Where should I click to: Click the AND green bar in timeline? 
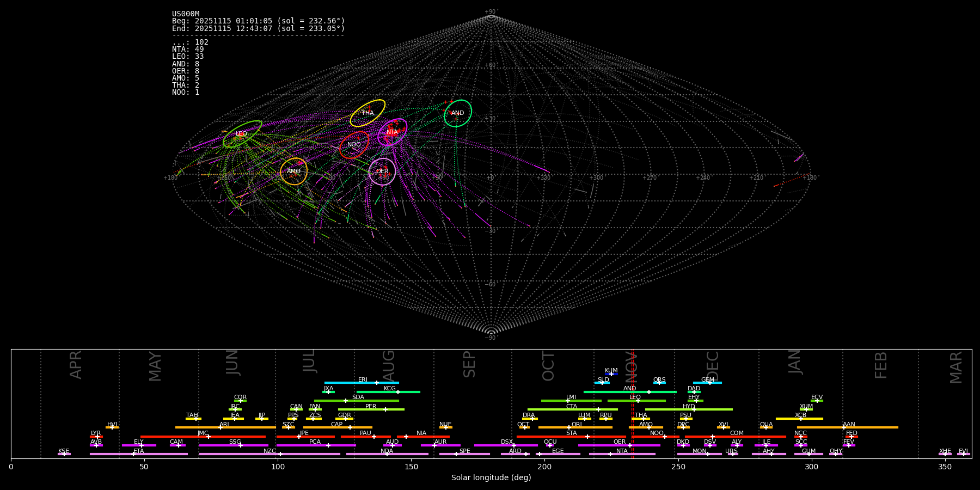[630, 392]
